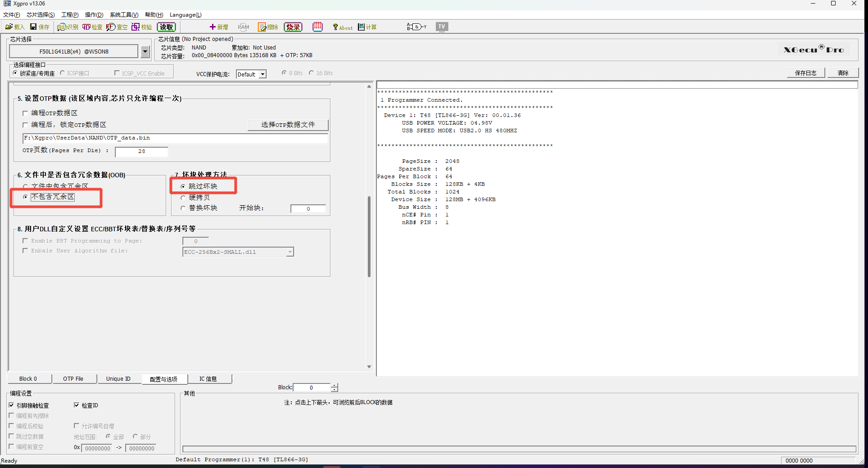Expand the chip selection dropdown arrow
868x468 pixels.
click(145, 52)
